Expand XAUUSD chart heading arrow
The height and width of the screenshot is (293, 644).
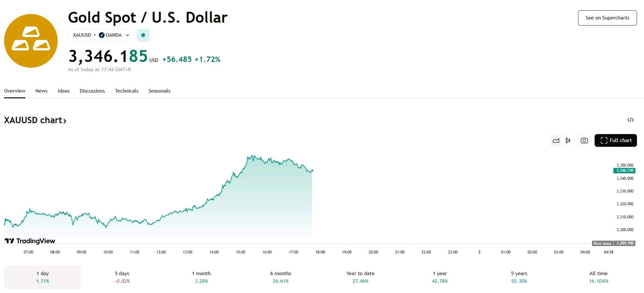tap(65, 121)
